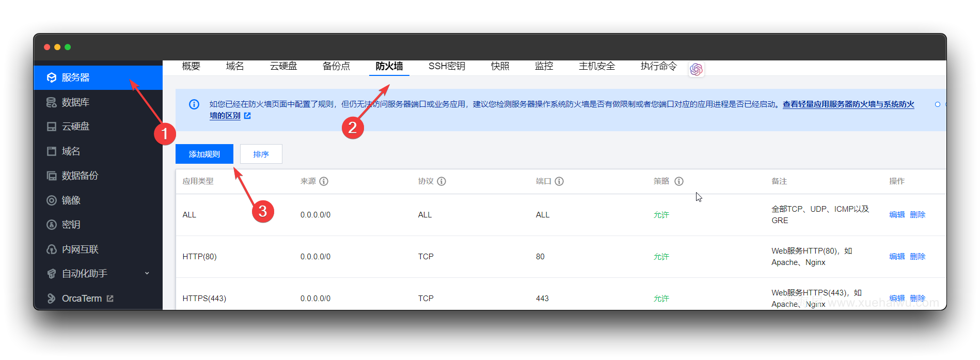Click 编辑 in the HTTP(80) row

(x=897, y=257)
